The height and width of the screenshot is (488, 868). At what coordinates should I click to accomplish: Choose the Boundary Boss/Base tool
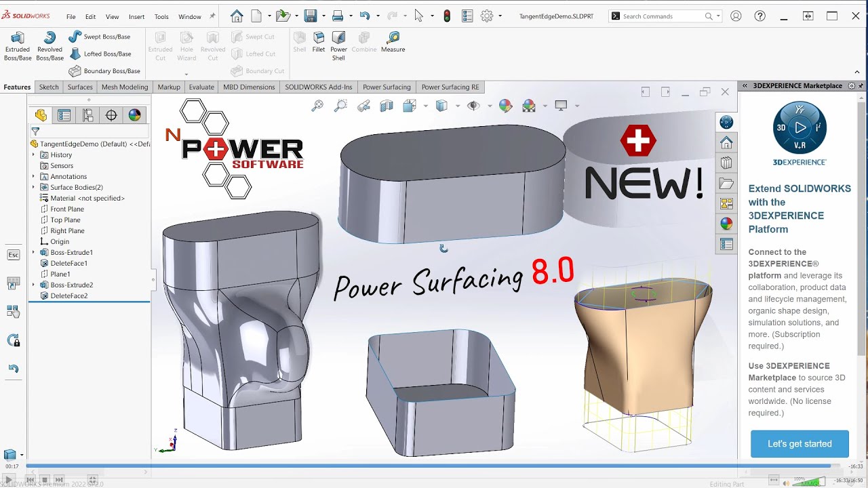click(x=104, y=70)
